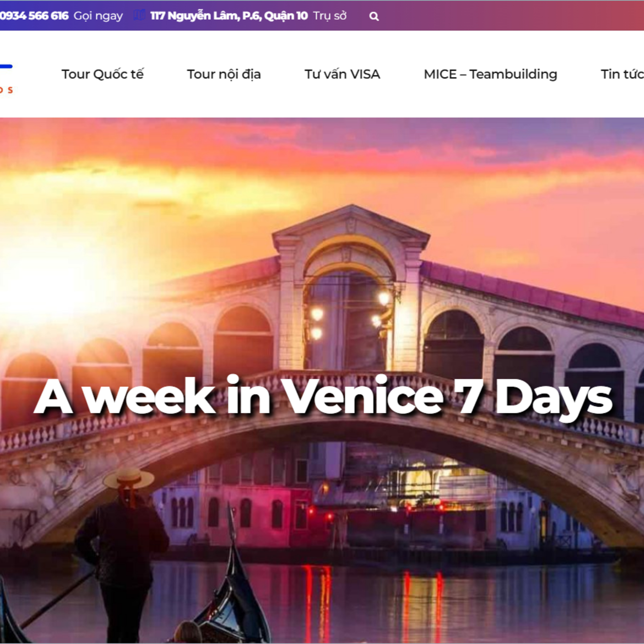Open the search magnifier icon
Image resolution: width=644 pixels, height=644 pixels.
coord(374,16)
